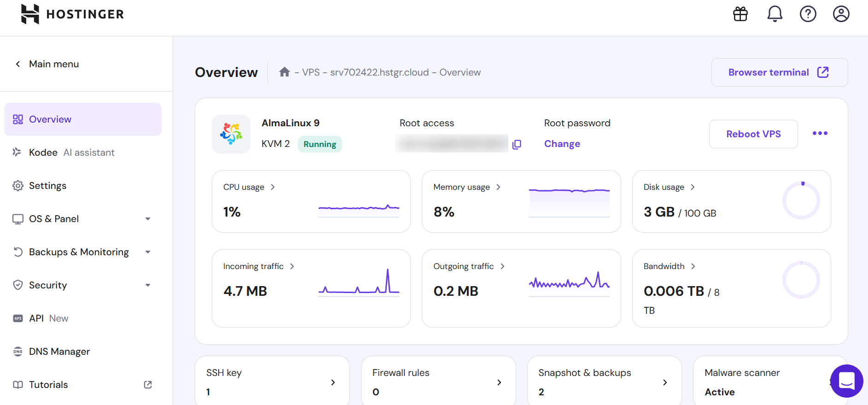The image size is (868, 405).
Task: Open the three-dots more options menu
Action: [x=820, y=134]
